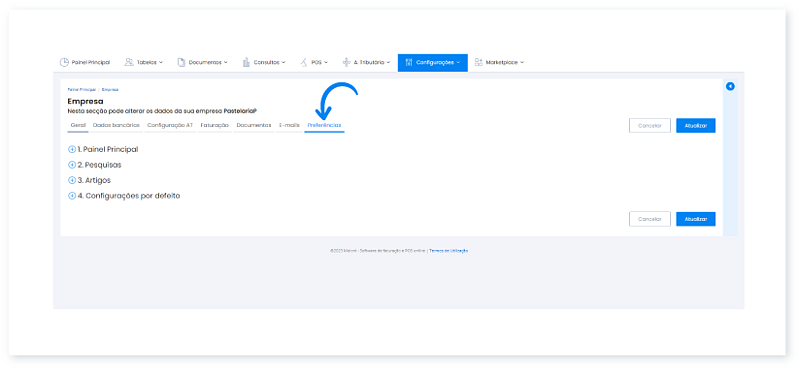Viewport: 800px width, 369px height.
Task: Switch to the E-mails tab
Action: coord(289,125)
